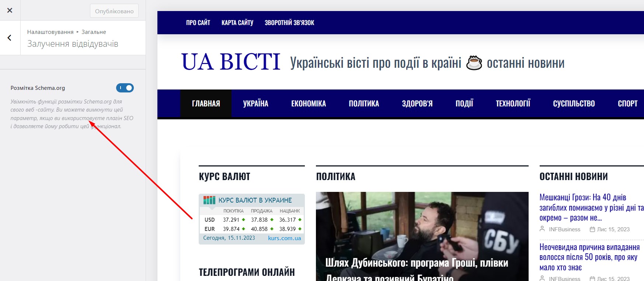Go to the УКРАЇНА section
Viewport: 644px width, 281px height.
click(255, 103)
